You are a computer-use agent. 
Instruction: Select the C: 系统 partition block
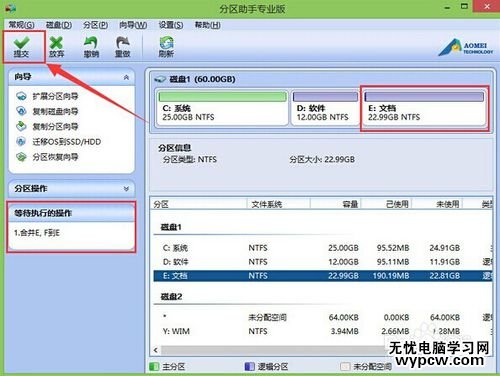pos(222,108)
